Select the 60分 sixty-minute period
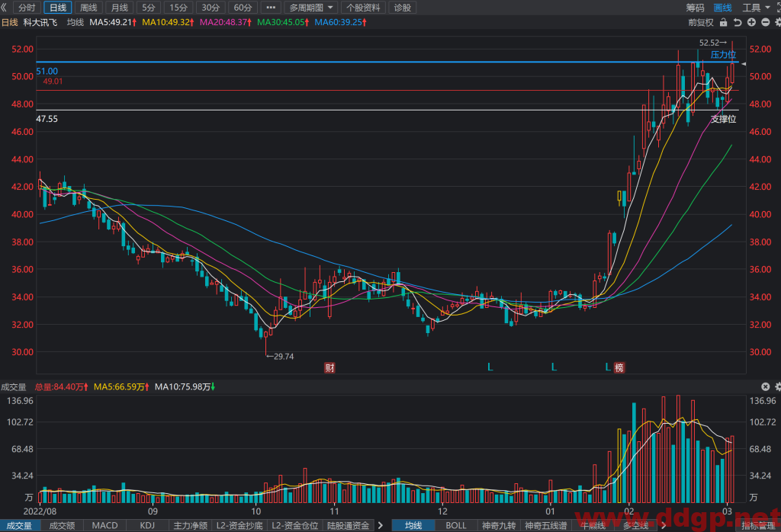The height and width of the screenshot is (532, 781). point(243,8)
